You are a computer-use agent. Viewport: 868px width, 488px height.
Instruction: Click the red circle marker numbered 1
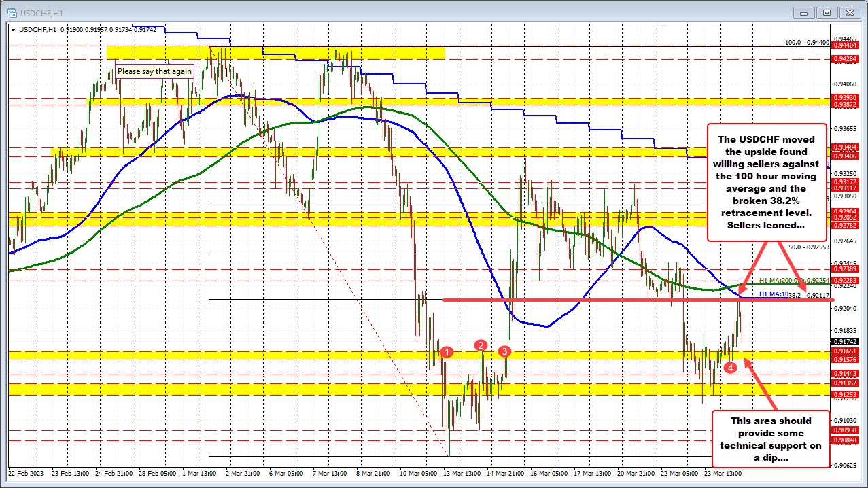447,351
